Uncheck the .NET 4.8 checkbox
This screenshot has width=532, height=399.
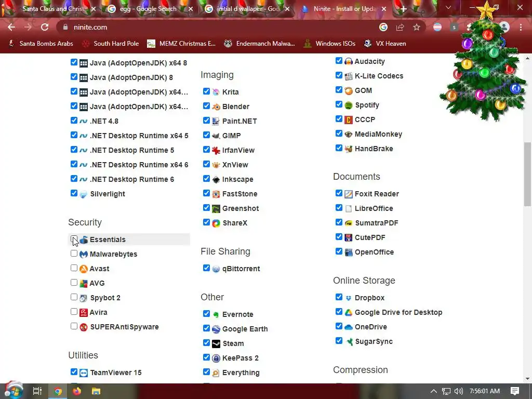coord(74,121)
